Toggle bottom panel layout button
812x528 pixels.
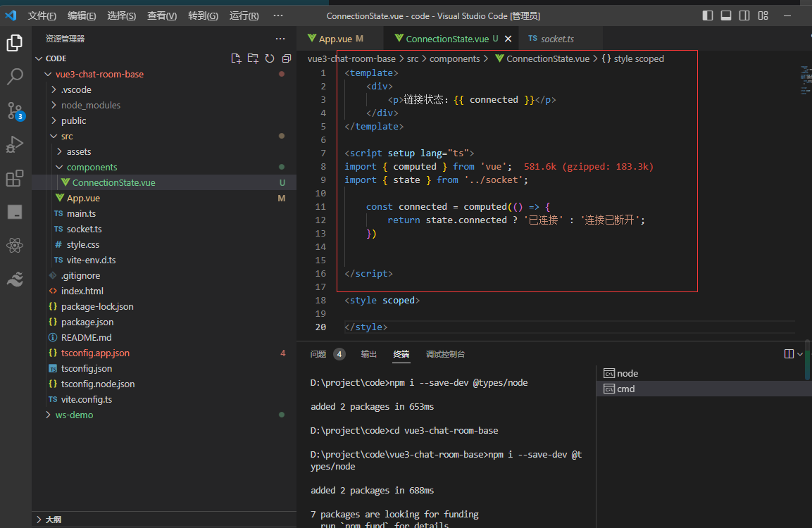pyautogui.click(x=726, y=15)
